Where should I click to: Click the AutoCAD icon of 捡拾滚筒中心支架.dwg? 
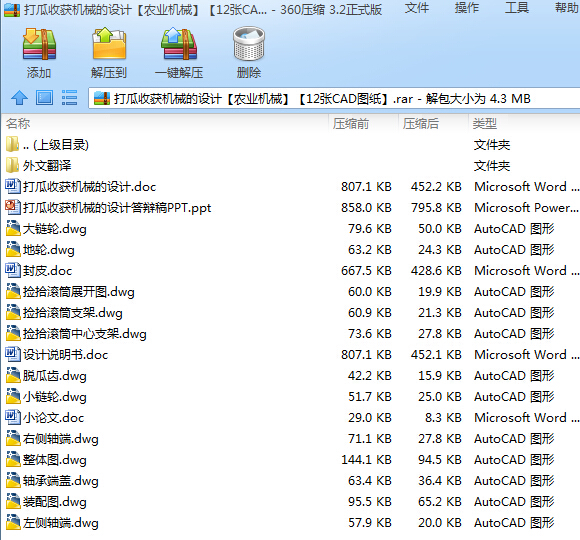click(13, 333)
